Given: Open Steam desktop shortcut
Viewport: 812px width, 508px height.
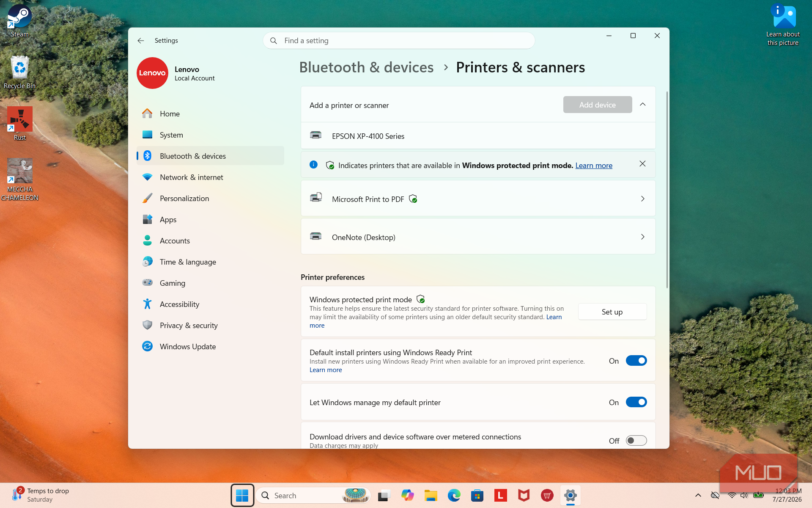Looking at the screenshot, I should [x=19, y=21].
